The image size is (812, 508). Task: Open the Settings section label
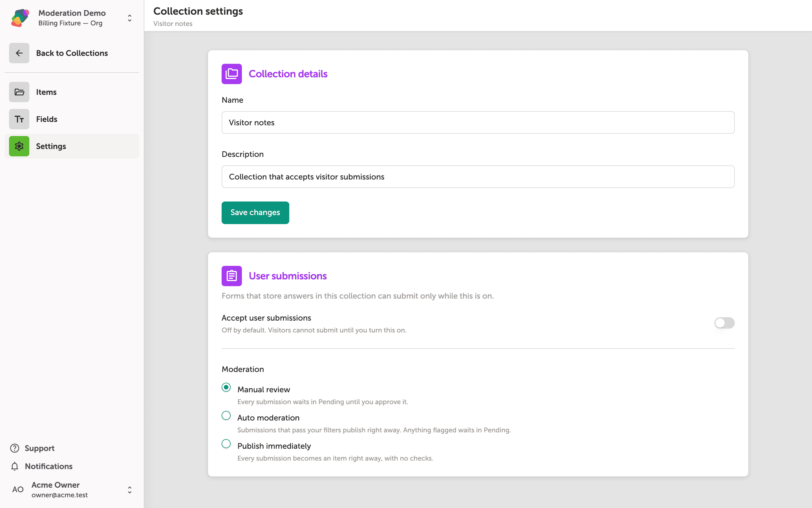pos(51,146)
